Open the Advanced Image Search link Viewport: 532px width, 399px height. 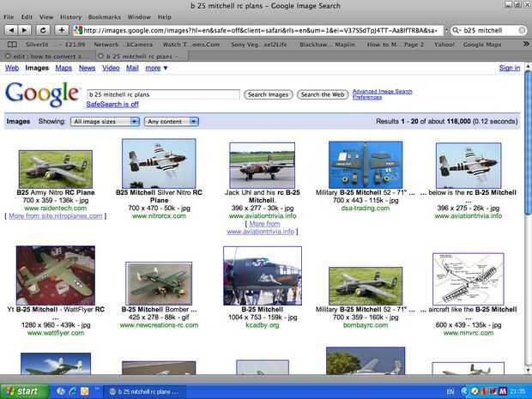[x=383, y=91]
